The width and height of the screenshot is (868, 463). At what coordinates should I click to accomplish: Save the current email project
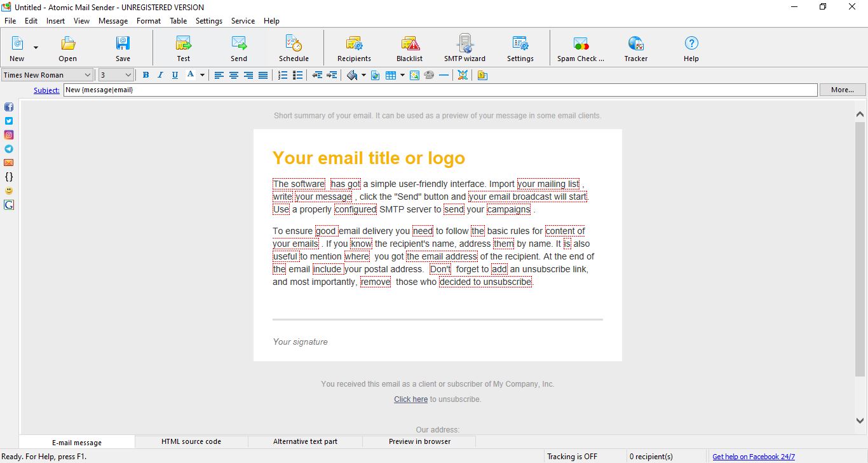coord(123,48)
